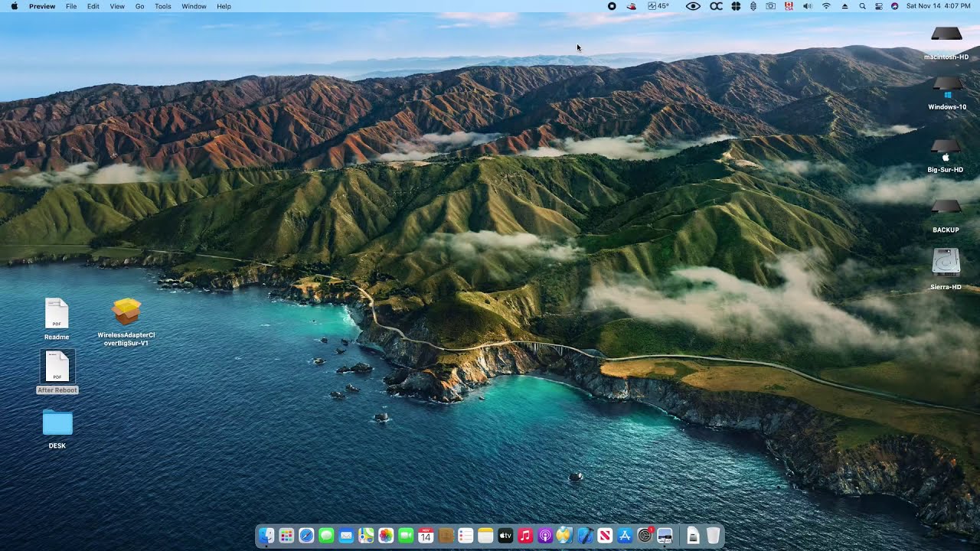Click Preview app icon in Dock
The image size is (980, 551).
point(665,536)
